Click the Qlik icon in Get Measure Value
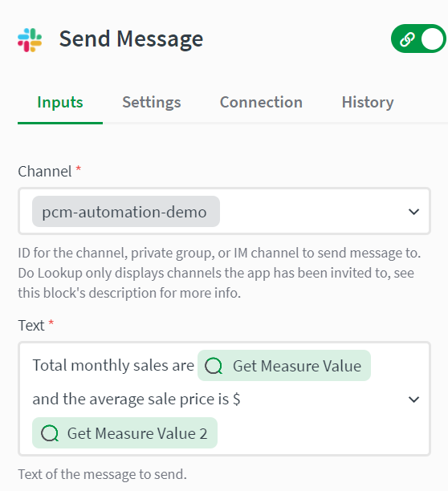The image size is (448, 491). [x=214, y=366]
